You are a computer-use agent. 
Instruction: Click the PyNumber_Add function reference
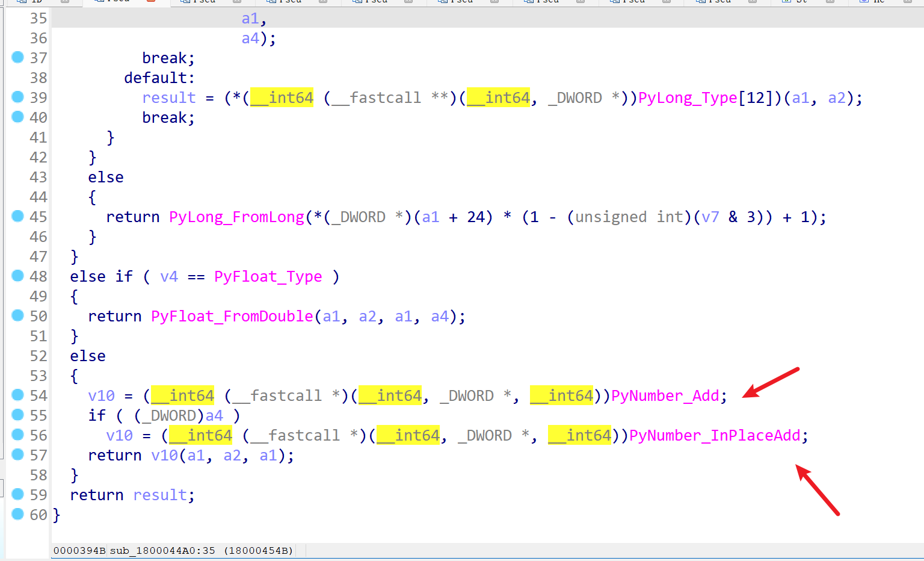pyautogui.click(x=665, y=395)
